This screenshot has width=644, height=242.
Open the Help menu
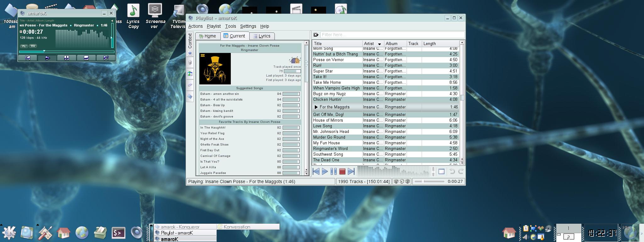click(x=264, y=26)
